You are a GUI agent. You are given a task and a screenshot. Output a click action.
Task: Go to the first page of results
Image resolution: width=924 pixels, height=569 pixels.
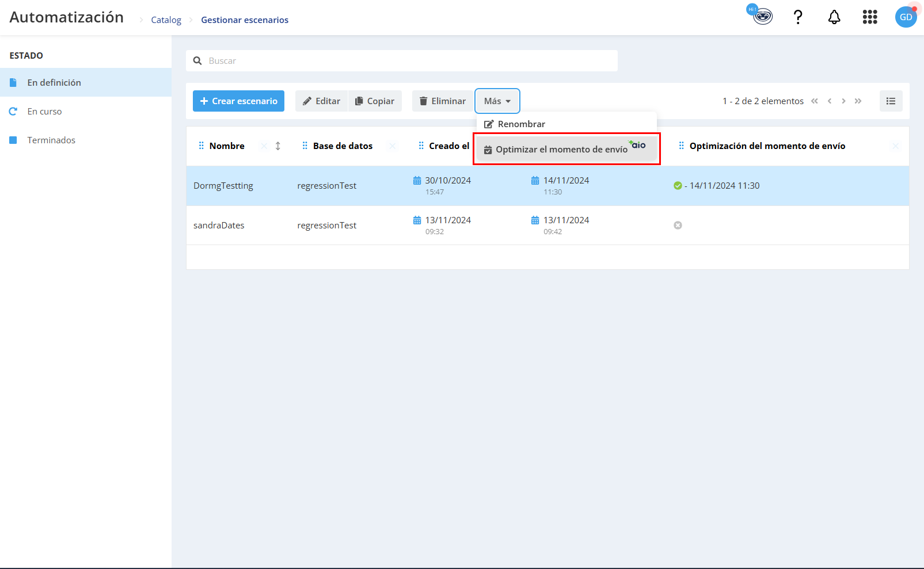(x=815, y=101)
